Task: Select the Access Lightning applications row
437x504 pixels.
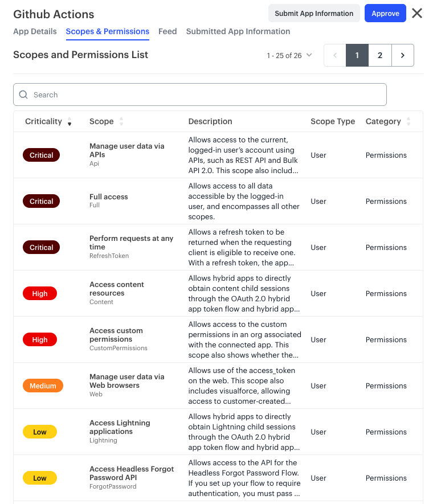Action: [x=218, y=432]
